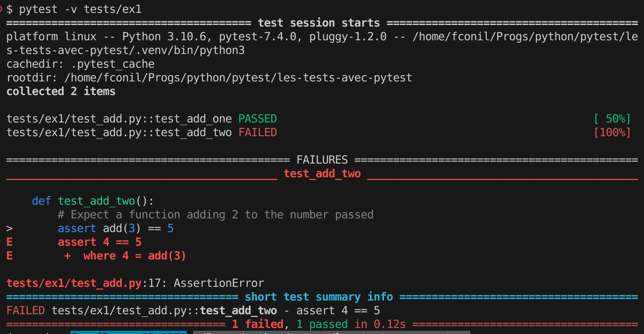Click the 'test session starts' header

pyautogui.click(x=319, y=23)
